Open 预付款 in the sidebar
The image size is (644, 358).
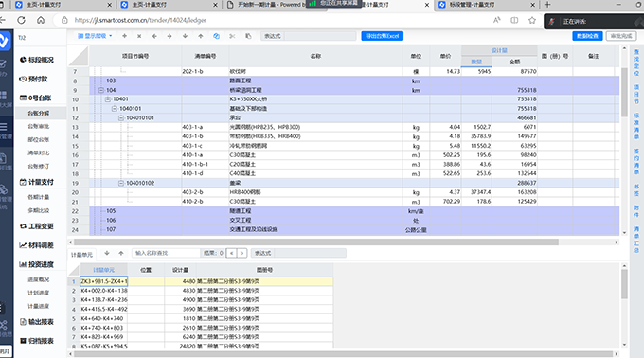(34, 79)
